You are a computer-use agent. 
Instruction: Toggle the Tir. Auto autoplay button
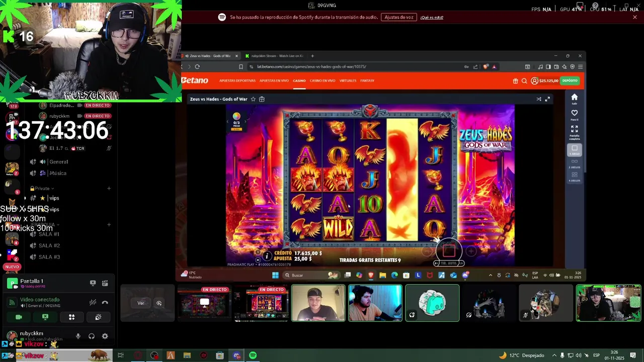click(449, 263)
